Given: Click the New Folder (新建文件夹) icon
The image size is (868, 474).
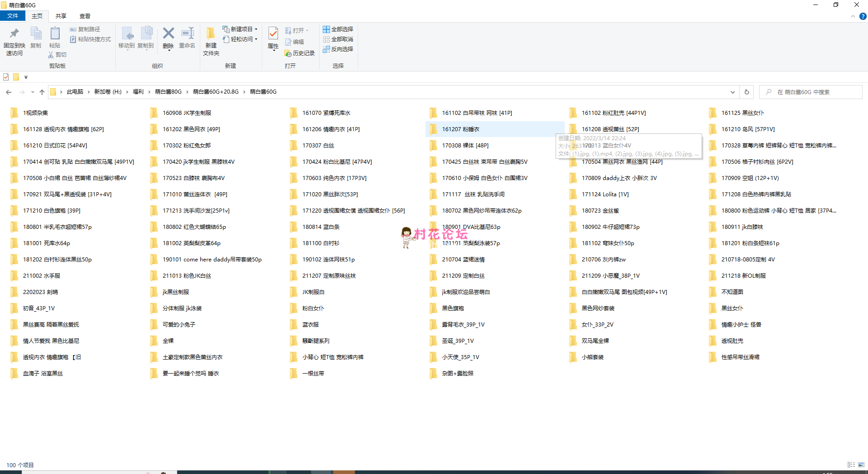Looking at the screenshot, I should coord(211,34).
